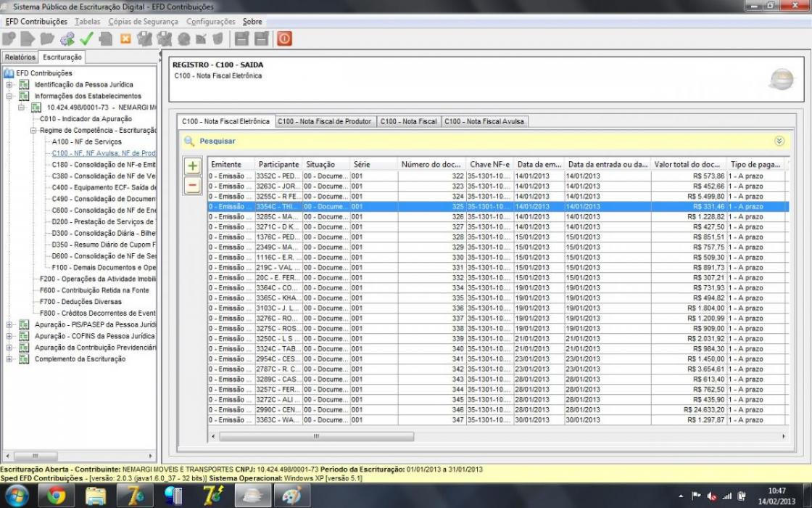Open the Tabelas menu
The height and width of the screenshot is (508, 812).
[88, 22]
